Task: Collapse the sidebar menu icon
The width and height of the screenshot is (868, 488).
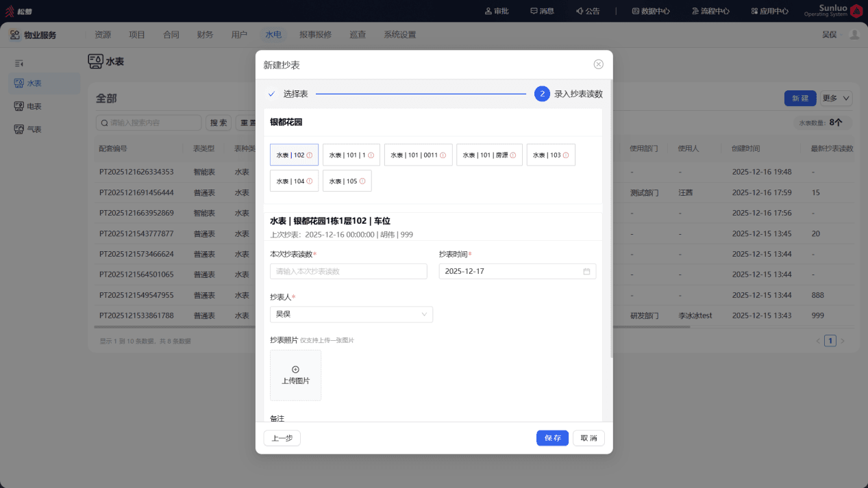Action: 19,63
